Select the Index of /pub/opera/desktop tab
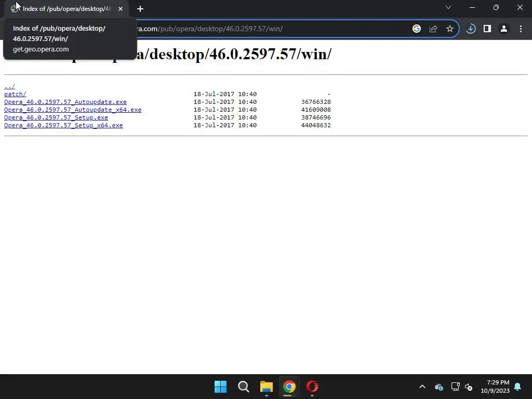This screenshot has height=399, width=532. coord(66,9)
